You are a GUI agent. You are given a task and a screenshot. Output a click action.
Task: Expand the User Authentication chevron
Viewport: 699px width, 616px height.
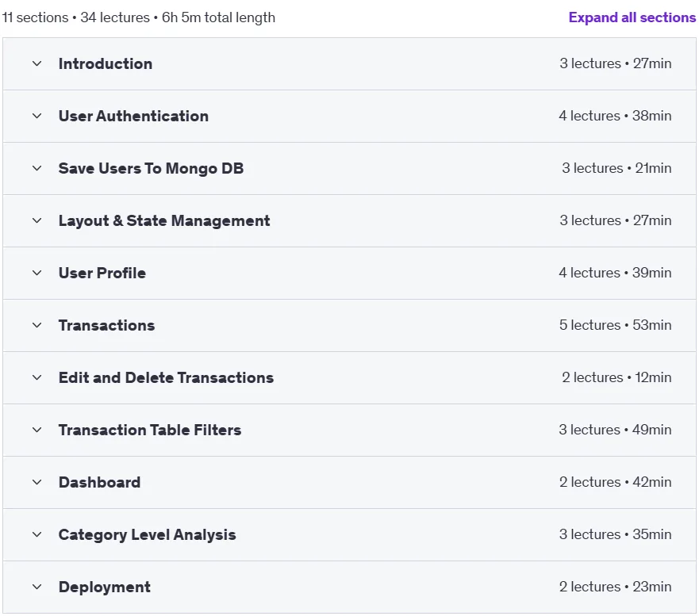click(37, 117)
